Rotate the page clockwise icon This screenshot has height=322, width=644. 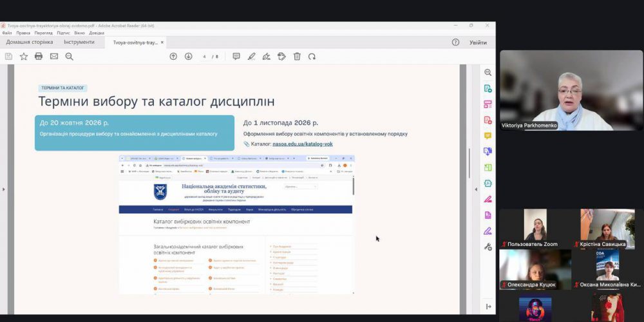coord(312,56)
